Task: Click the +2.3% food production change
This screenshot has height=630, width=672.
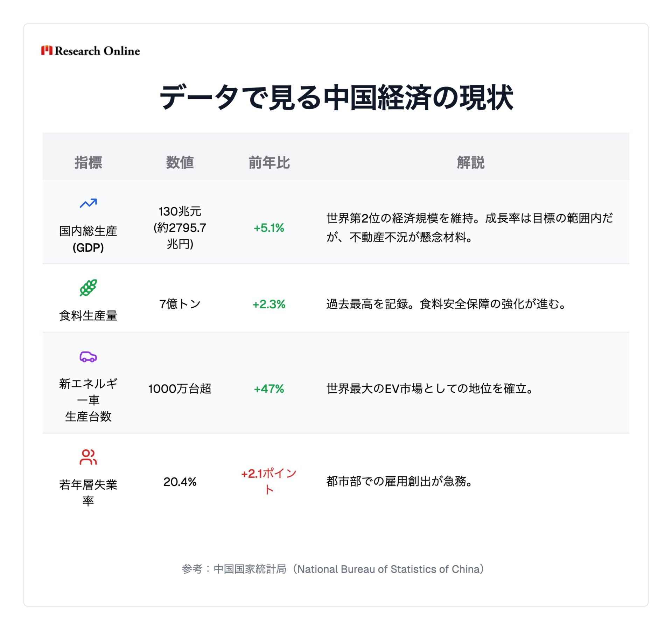Action: pos(269,304)
